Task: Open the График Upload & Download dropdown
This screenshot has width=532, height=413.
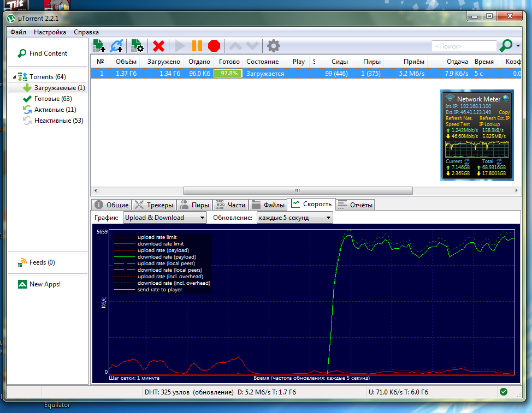Action: click(x=164, y=218)
